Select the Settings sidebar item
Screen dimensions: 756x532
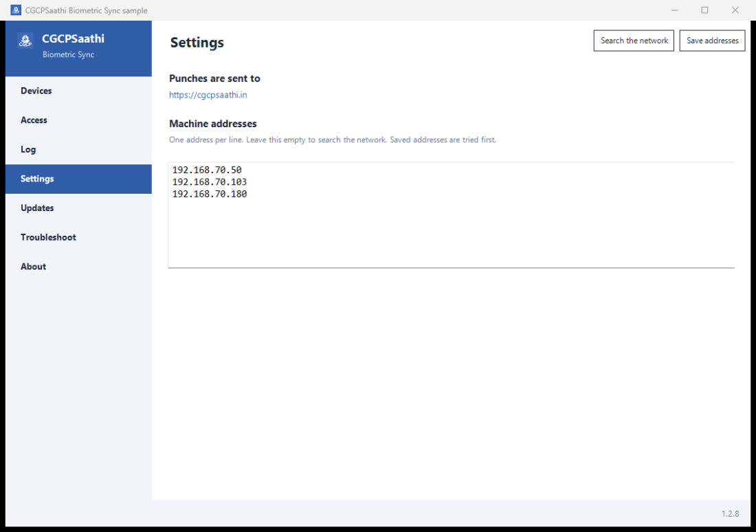78,179
